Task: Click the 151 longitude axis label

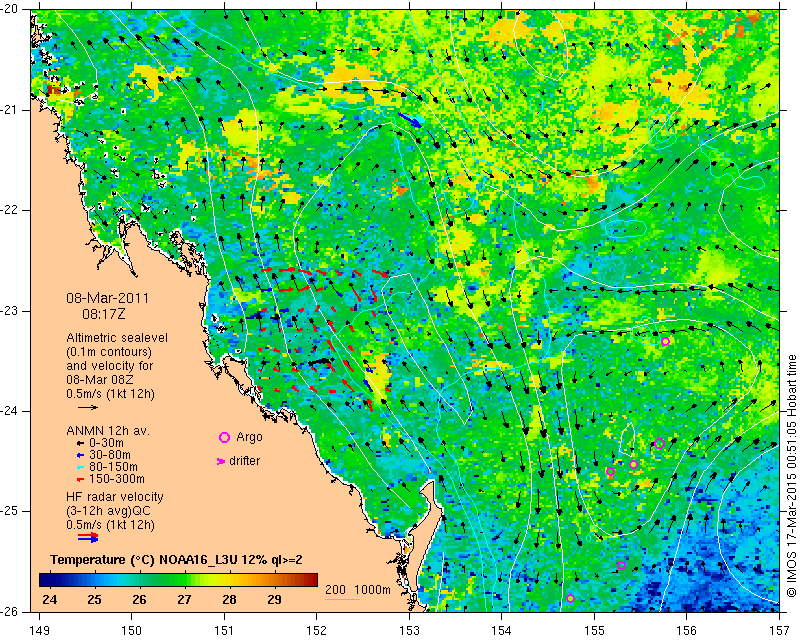Action: pyautogui.click(x=224, y=631)
